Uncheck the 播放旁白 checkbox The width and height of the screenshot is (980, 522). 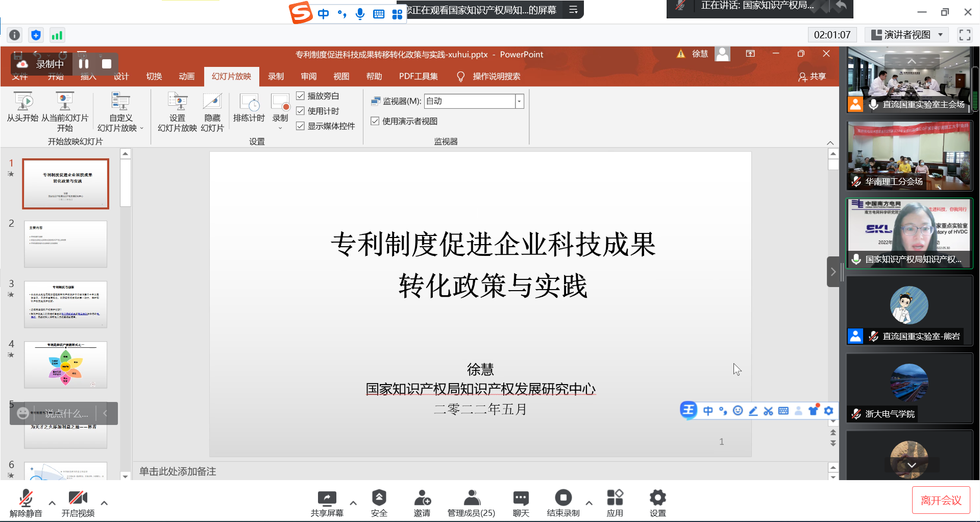click(x=301, y=96)
